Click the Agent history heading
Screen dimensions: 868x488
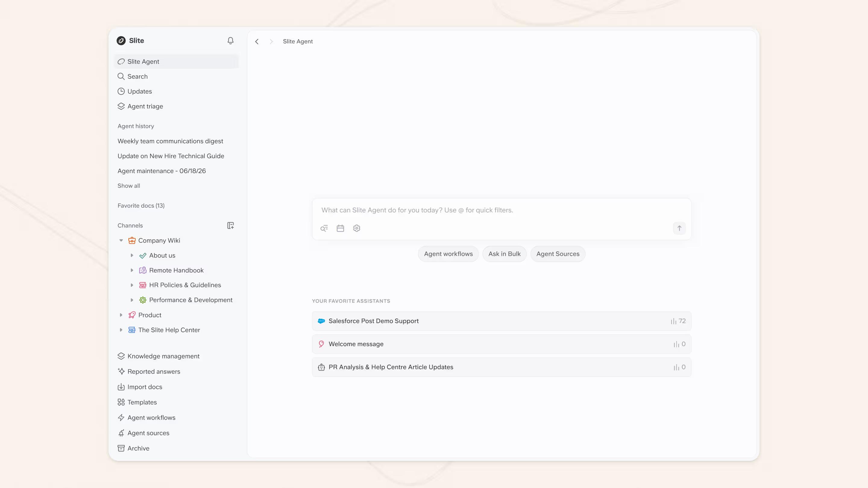(x=136, y=126)
